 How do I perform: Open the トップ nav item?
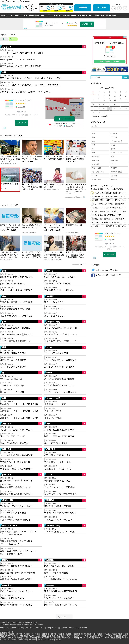click(x=5, y=15)
